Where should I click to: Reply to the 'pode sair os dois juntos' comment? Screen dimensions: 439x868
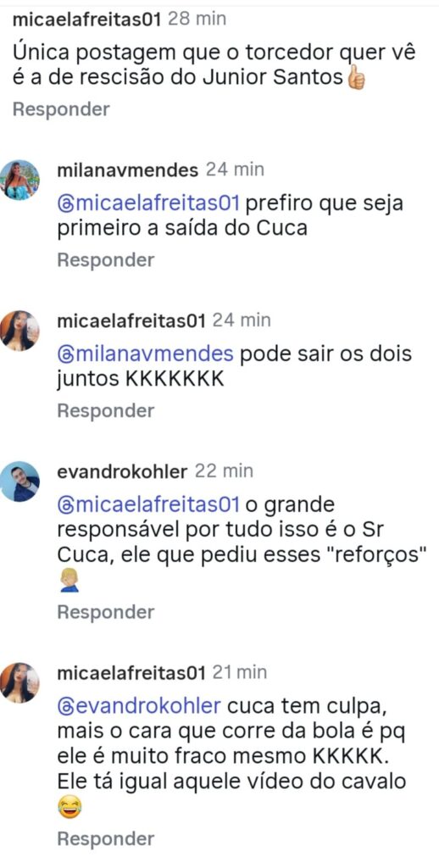[106, 411]
